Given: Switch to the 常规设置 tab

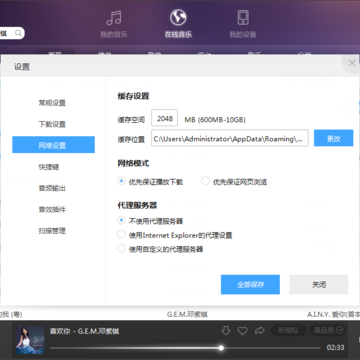Looking at the screenshot, I should pyautogui.click(x=52, y=103).
